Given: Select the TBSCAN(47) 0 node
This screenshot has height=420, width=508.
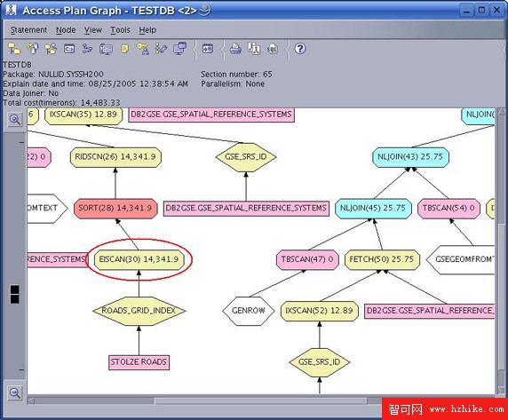Looking at the screenshot, I should click(307, 259).
